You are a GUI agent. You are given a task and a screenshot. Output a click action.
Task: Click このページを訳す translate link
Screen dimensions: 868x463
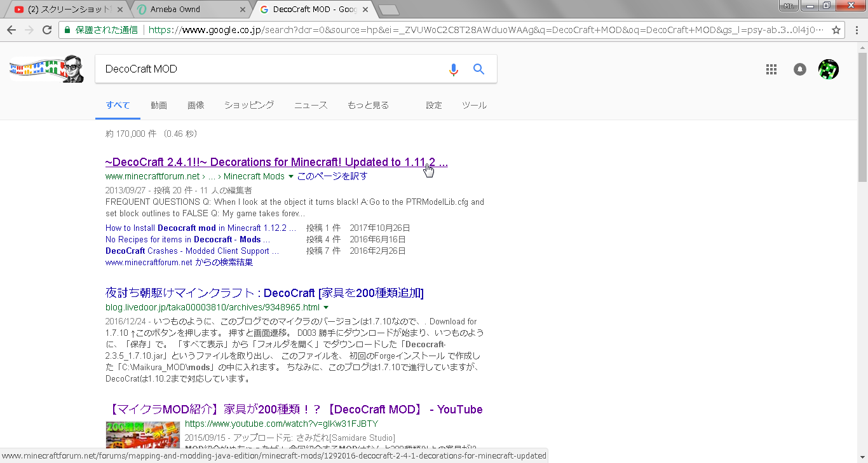pyautogui.click(x=332, y=176)
